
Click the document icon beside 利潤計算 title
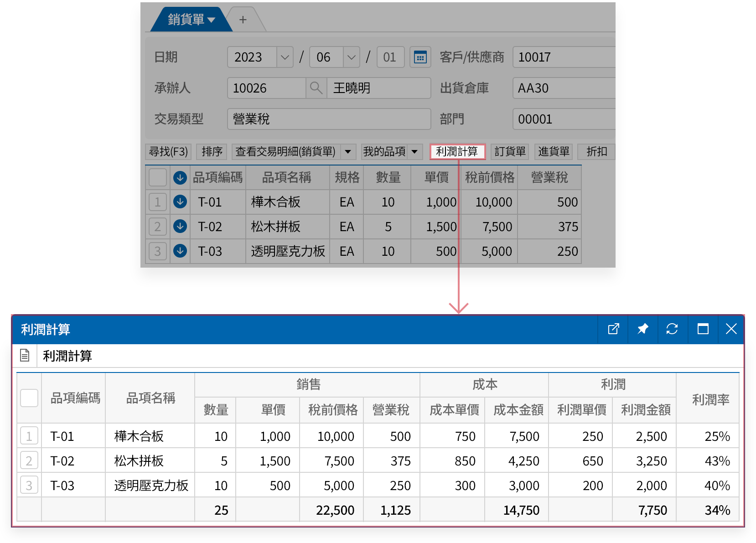point(25,355)
